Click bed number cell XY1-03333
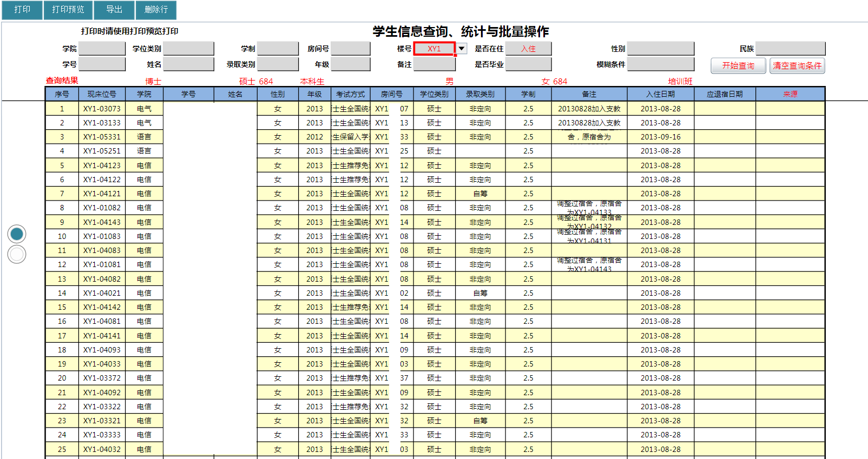 click(102, 435)
